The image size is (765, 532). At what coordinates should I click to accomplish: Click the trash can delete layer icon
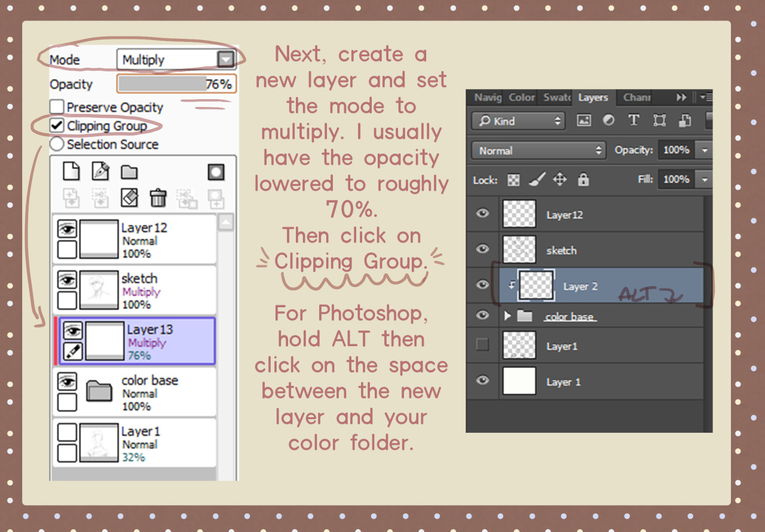coord(158,197)
